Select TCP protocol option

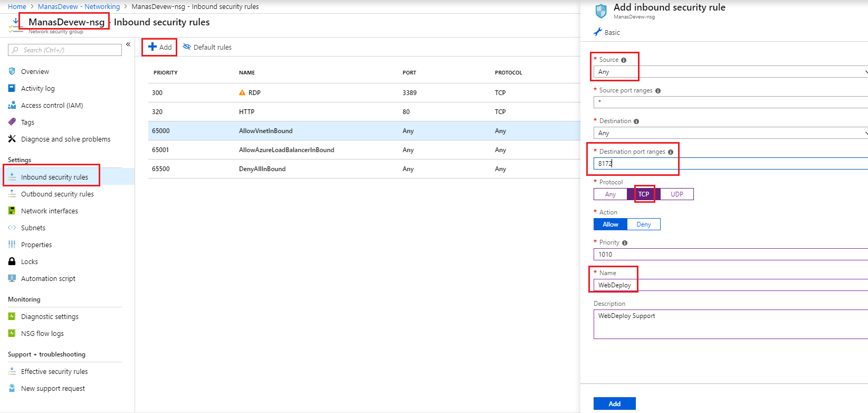click(644, 194)
